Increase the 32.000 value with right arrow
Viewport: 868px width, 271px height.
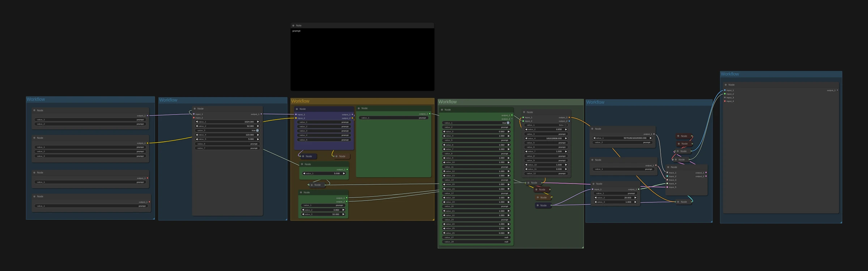[344, 214]
